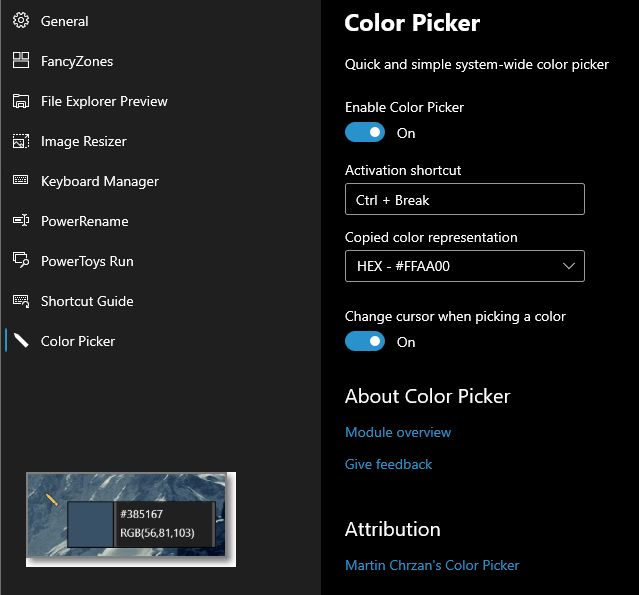Open Keyboard Manager via keyboard icon
This screenshot has height=595, width=639.
tap(21, 180)
